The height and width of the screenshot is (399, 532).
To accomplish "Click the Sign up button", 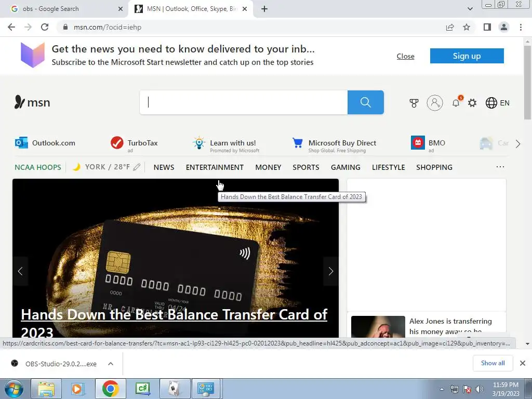I will tap(467, 56).
